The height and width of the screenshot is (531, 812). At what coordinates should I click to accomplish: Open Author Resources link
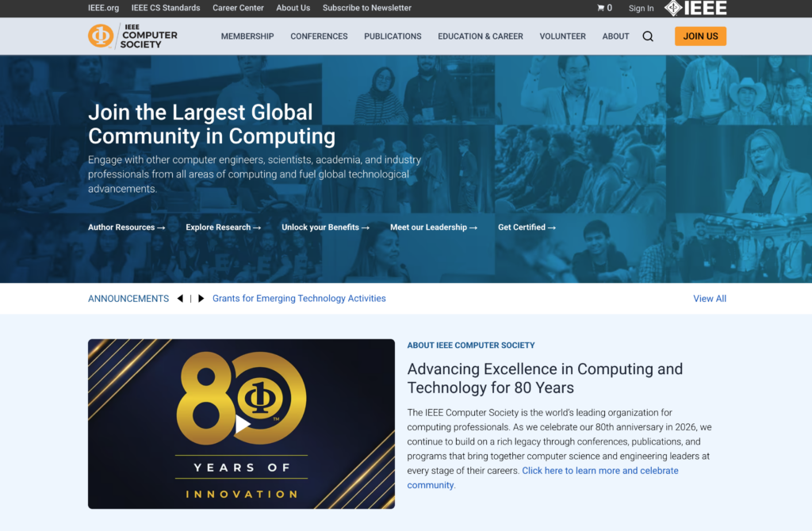click(x=126, y=227)
